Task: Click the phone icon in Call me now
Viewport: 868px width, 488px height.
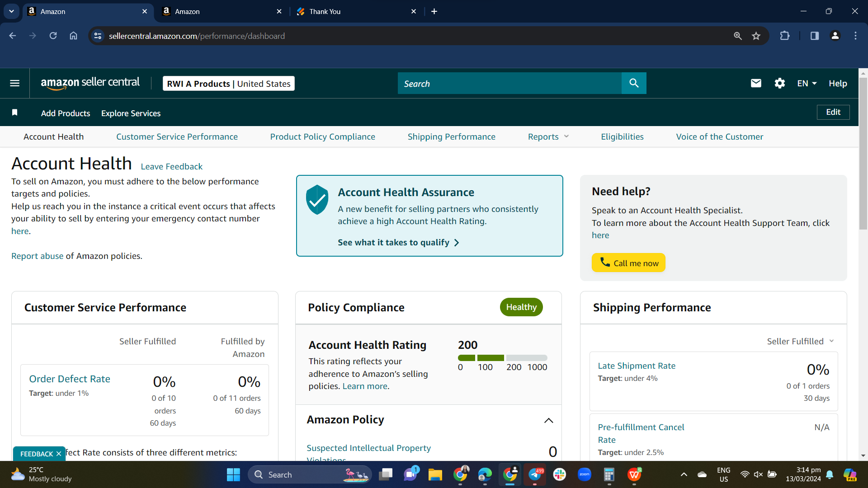Action: tap(605, 262)
